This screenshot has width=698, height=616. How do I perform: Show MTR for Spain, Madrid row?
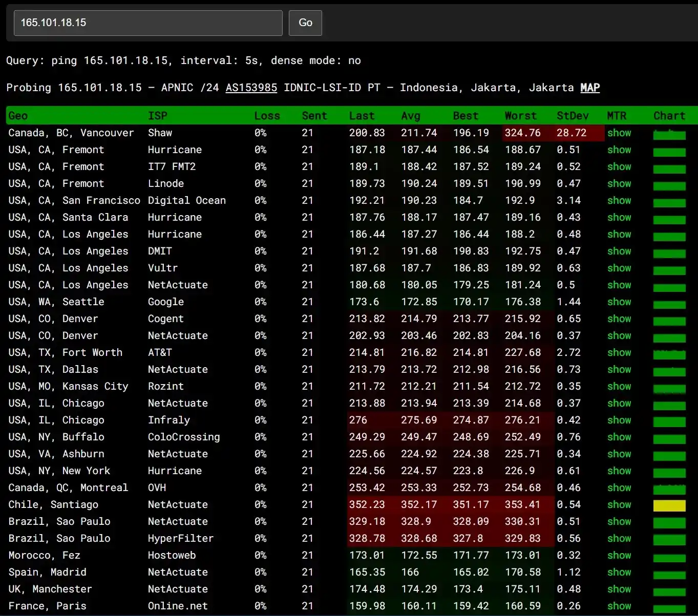[619, 572]
